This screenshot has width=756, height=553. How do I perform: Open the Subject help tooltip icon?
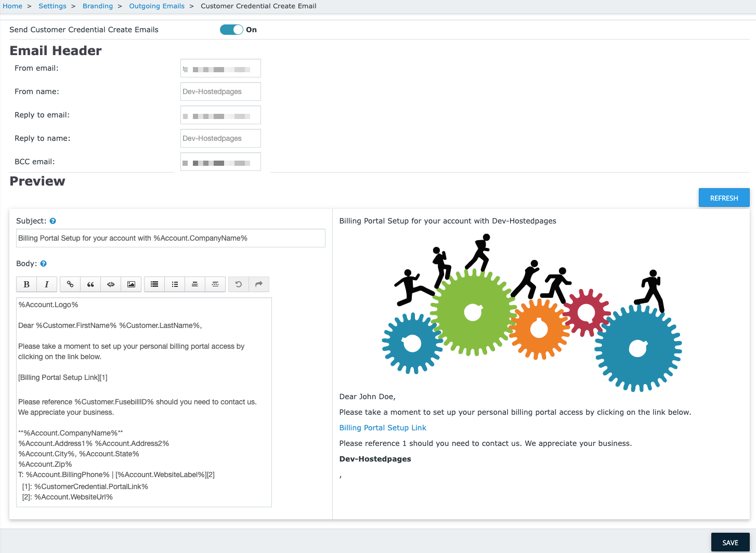[x=53, y=221]
